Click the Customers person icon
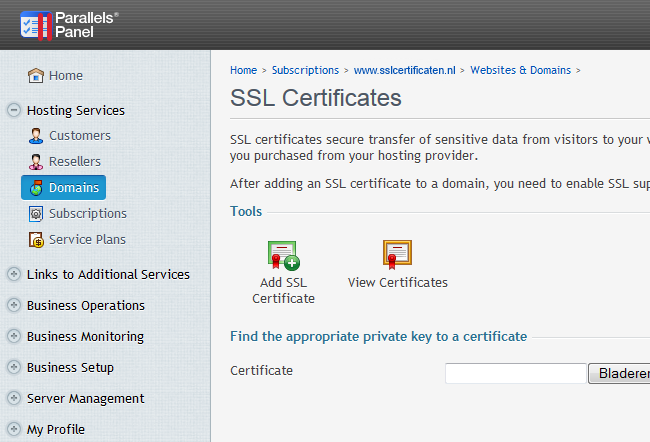 coord(36,136)
